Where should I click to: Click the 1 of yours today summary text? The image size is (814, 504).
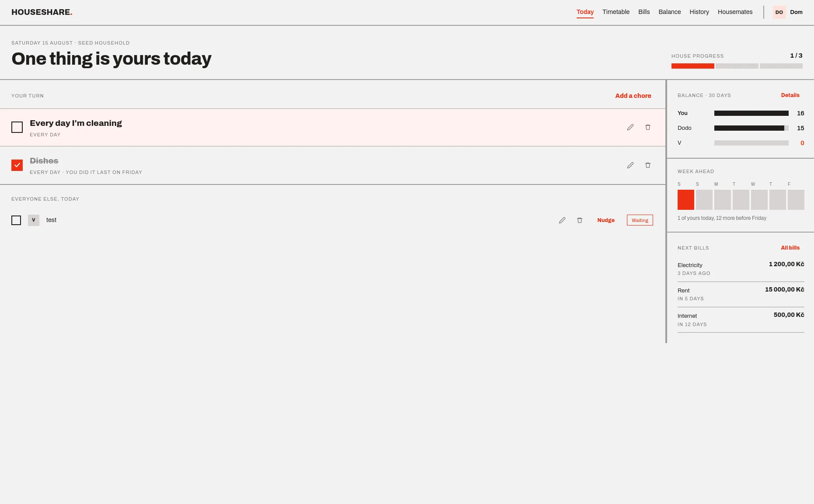click(x=722, y=218)
